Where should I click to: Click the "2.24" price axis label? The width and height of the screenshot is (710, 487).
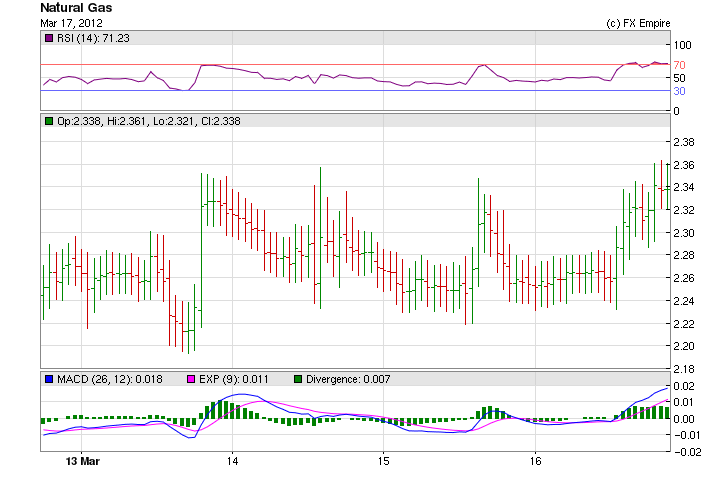pos(684,301)
